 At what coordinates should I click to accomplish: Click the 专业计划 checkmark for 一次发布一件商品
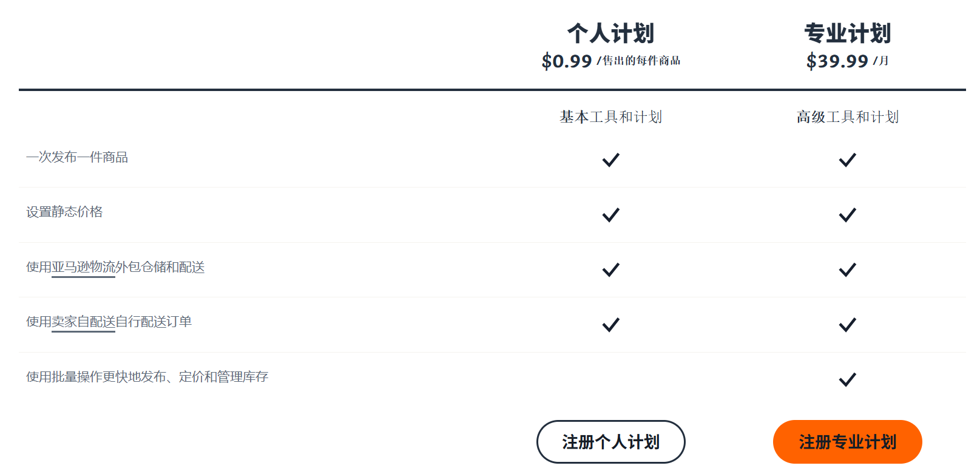848,159
